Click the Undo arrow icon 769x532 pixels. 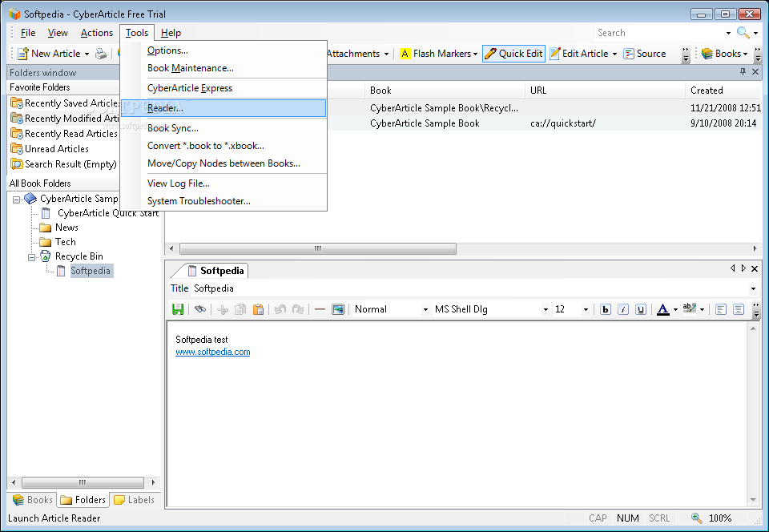(280, 309)
